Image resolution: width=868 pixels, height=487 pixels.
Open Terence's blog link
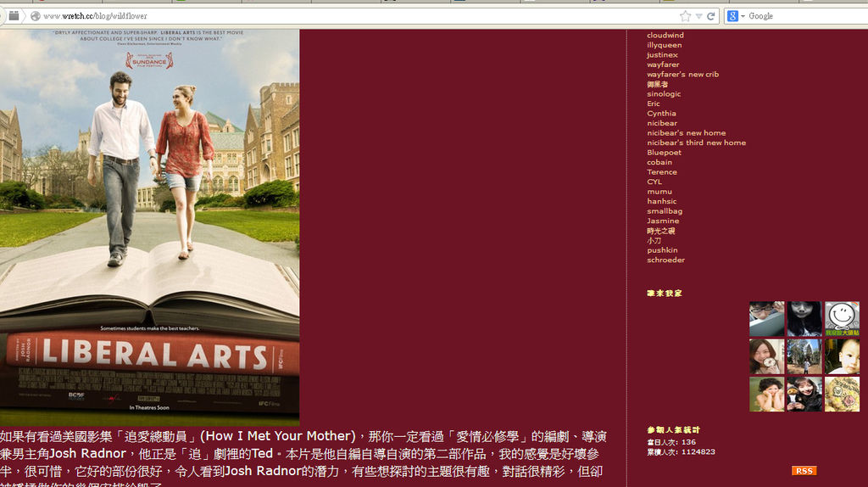coord(661,171)
